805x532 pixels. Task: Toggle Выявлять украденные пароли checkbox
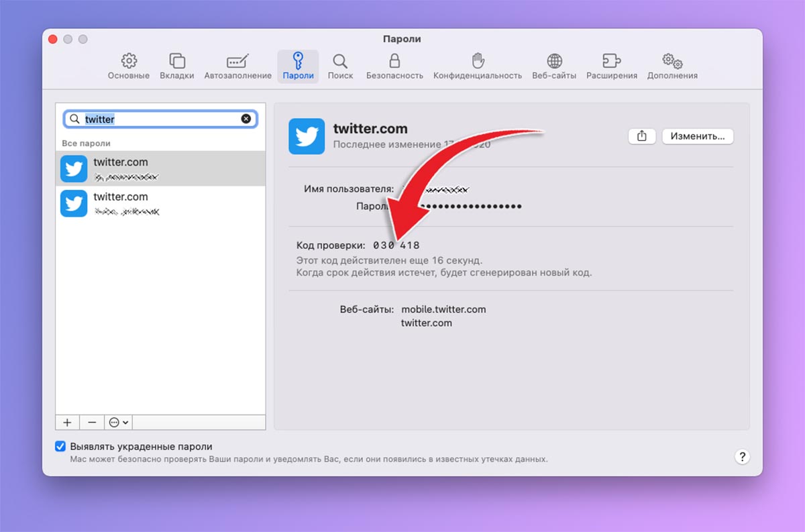pos(60,446)
